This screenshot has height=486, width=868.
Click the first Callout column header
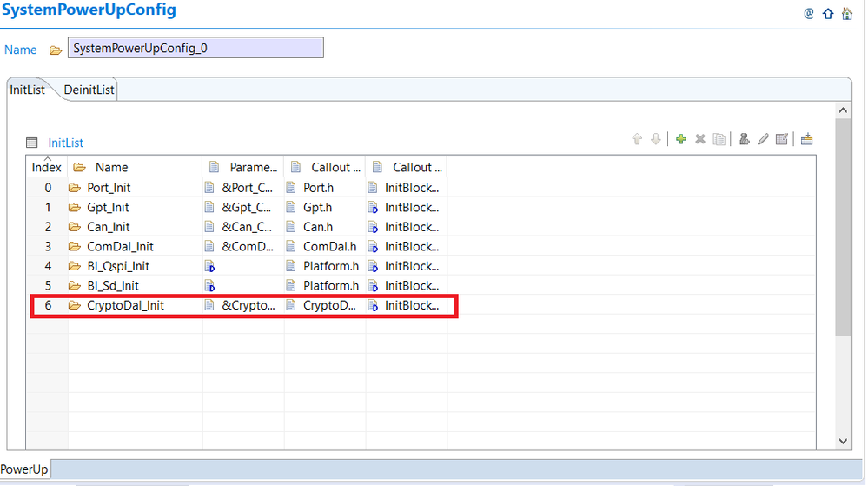tap(325, 167)
